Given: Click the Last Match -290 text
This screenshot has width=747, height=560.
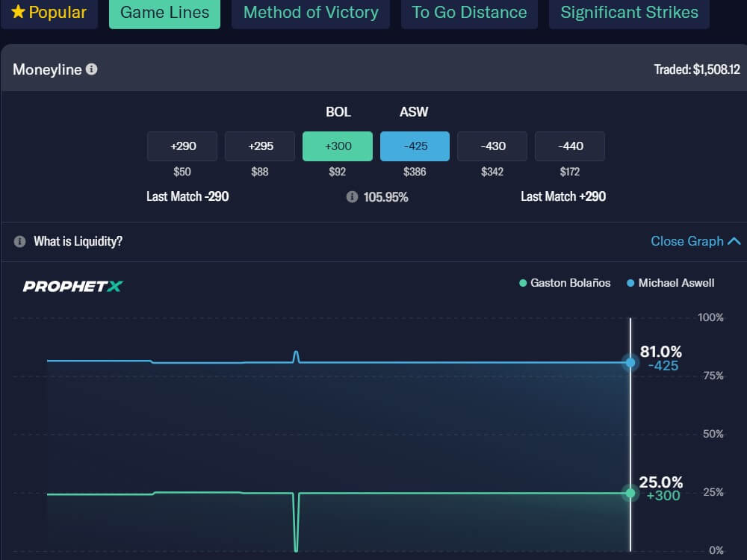Looking at the screenshot, I should [187, 196].
